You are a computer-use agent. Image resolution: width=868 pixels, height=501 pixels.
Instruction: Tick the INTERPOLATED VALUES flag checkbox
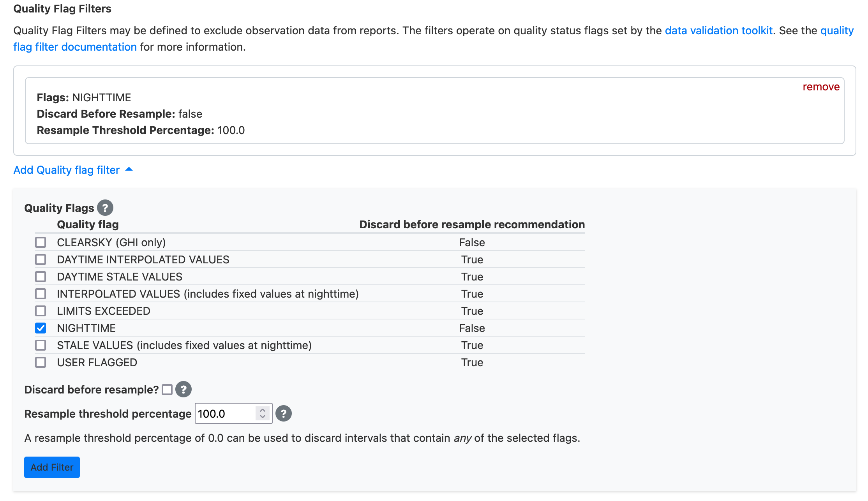(x=41, y=294)
